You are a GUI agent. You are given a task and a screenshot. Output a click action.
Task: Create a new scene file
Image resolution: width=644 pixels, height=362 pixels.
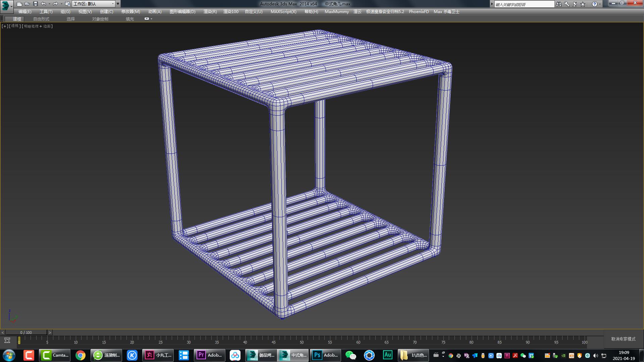[19, 4]
